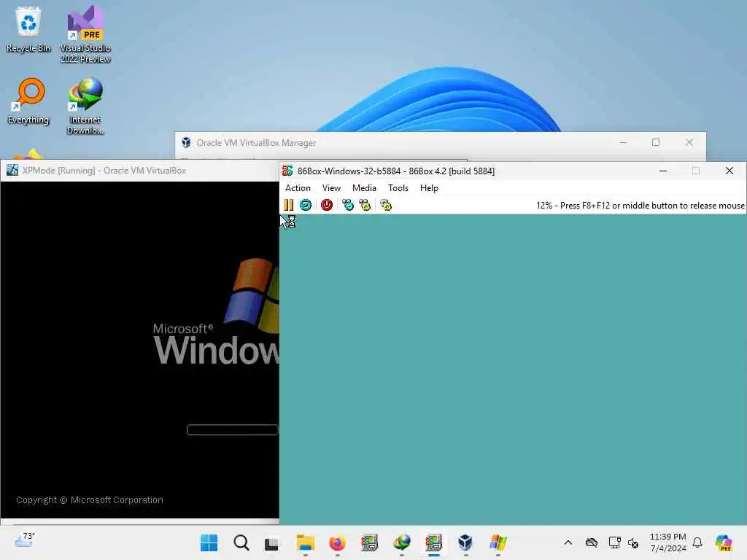Click the XPMode Windows XP boot screen
The image size is (747, 560).
[x=139, y=349]
